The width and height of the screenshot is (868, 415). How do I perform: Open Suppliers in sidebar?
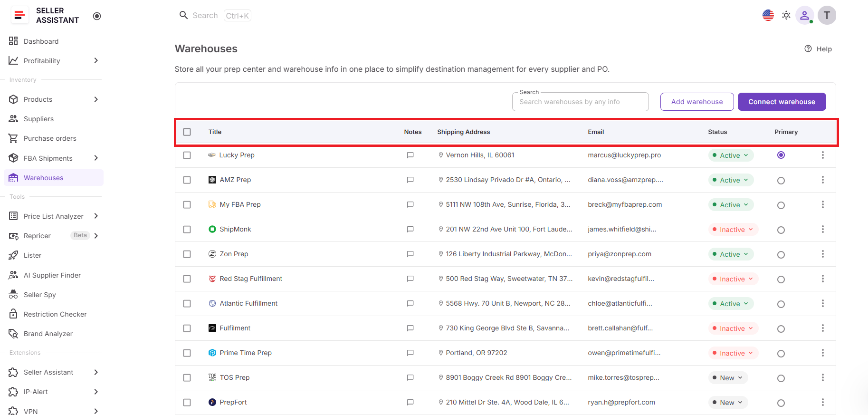[54, 119]
